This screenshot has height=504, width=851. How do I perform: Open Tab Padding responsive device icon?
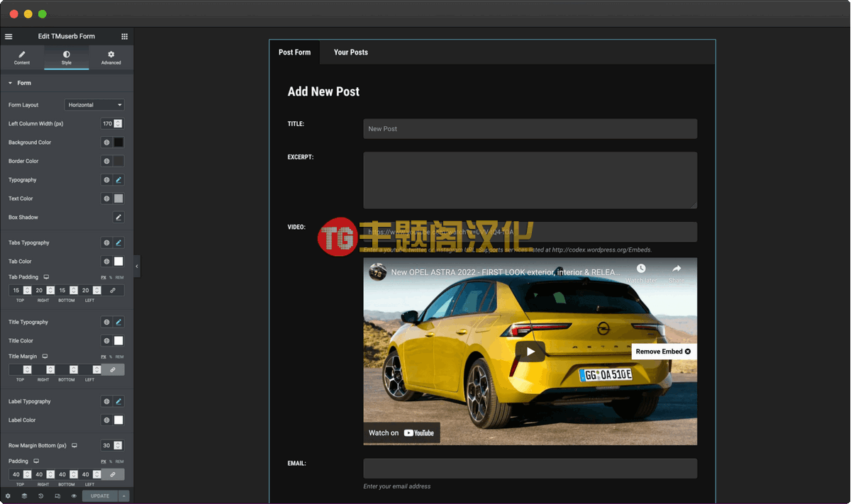coord(46,277)
